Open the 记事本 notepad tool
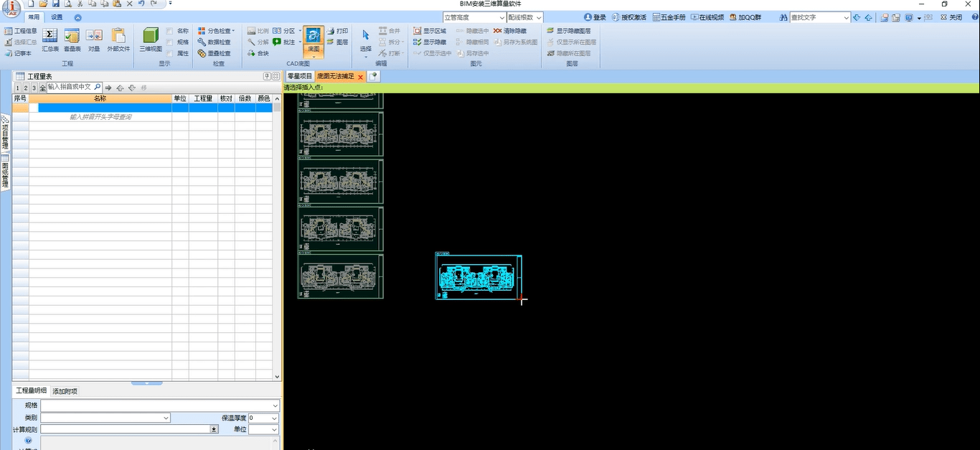 point(18,53)
